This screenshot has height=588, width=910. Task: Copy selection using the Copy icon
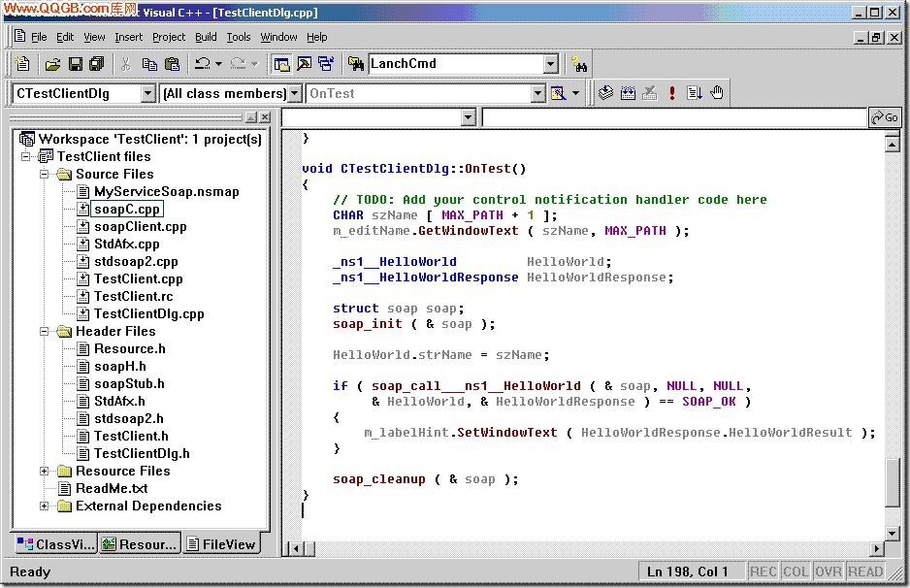click(149, 64)
